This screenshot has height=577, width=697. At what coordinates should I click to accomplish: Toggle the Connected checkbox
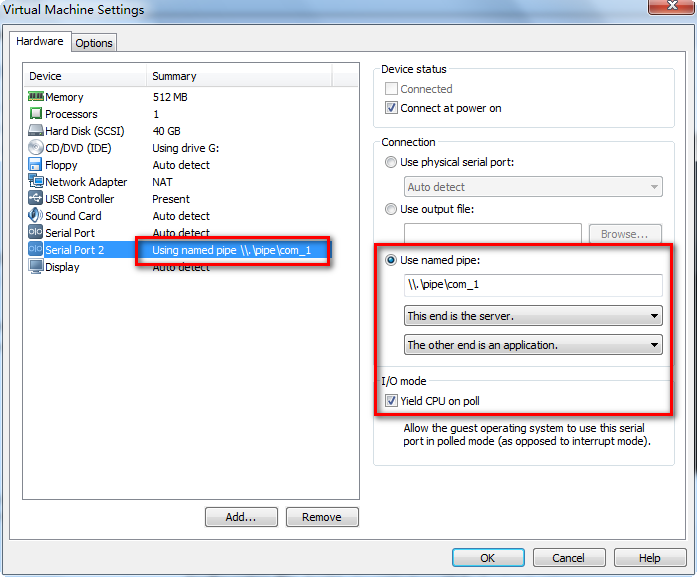(391, 88)
